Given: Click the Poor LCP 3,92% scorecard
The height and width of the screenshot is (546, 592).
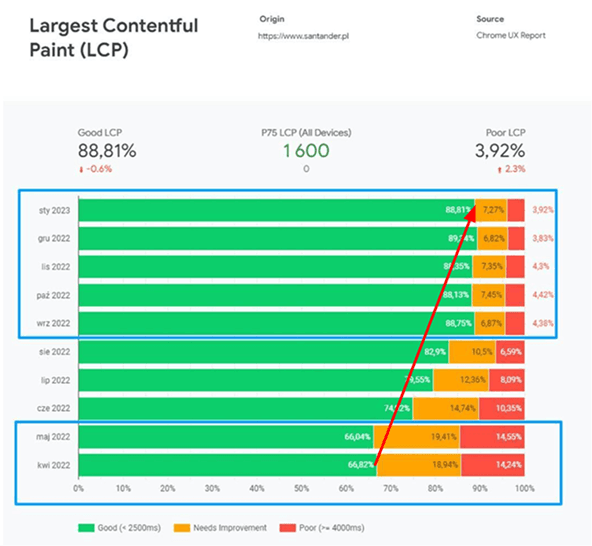Looking at the screenshot, I should click(x=500, y=150).
